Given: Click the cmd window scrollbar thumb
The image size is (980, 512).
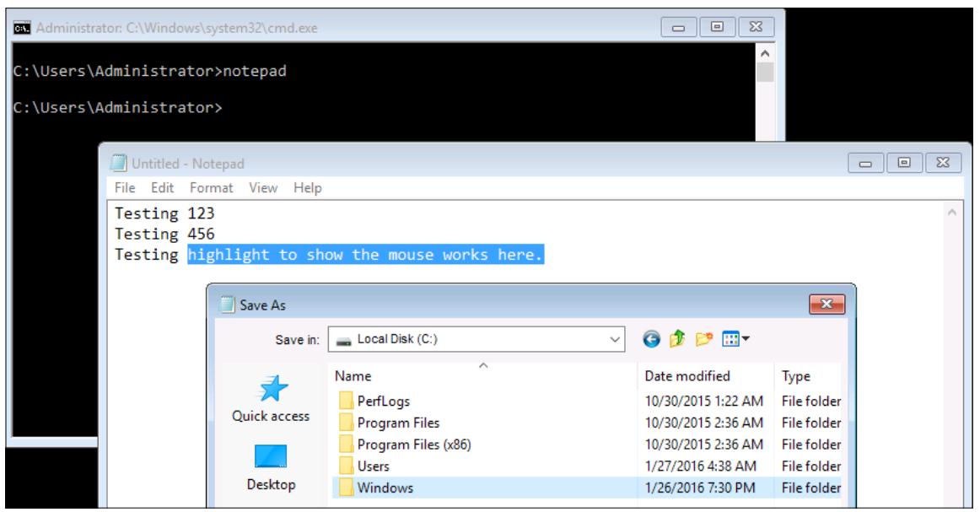Looking at the screenshot, I should pos(765,72).
